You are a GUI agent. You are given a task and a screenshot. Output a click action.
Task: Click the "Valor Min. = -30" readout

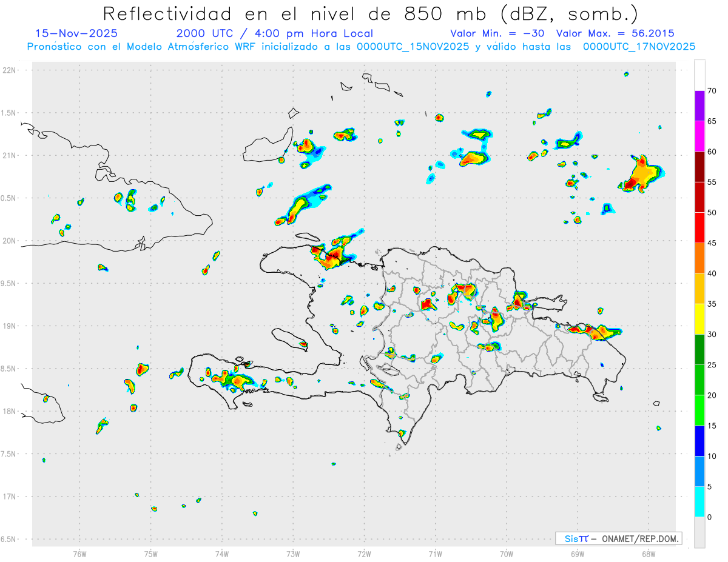pos(499,33)
